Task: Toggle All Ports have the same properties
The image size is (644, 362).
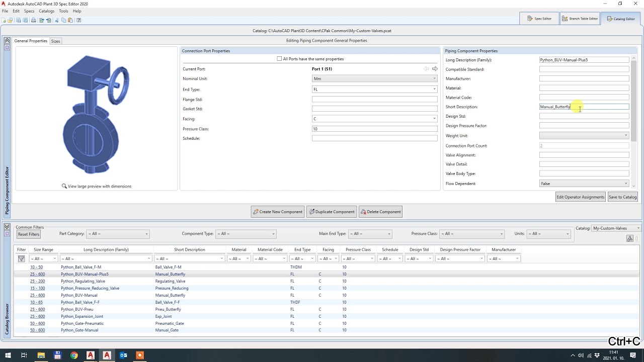Action: click(x=279, y=59)
